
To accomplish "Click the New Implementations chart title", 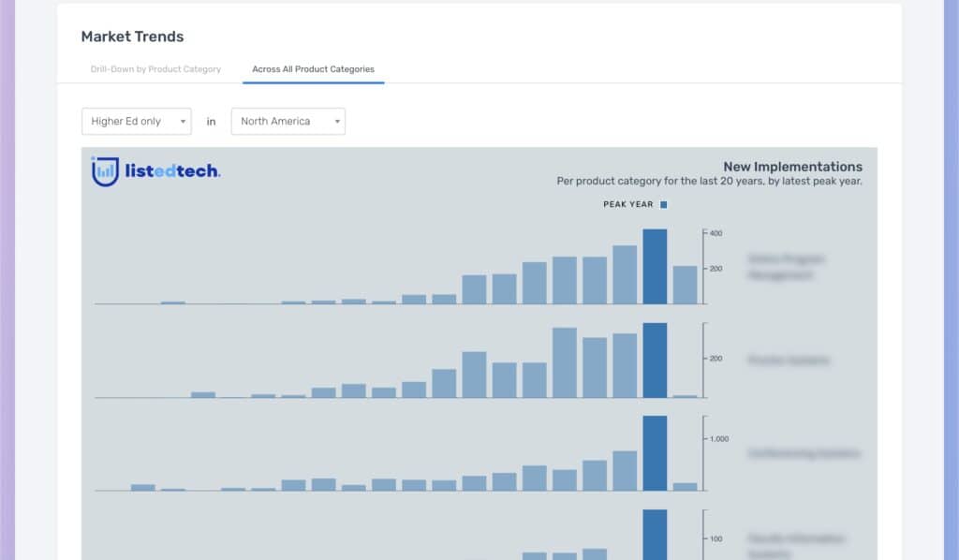I will tap(792, 167).
